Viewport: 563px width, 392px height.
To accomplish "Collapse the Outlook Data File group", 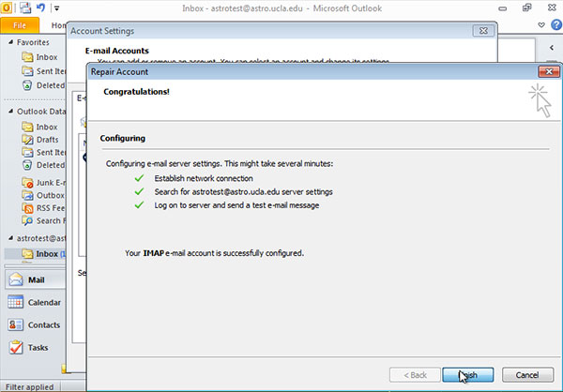I will 10,112.
